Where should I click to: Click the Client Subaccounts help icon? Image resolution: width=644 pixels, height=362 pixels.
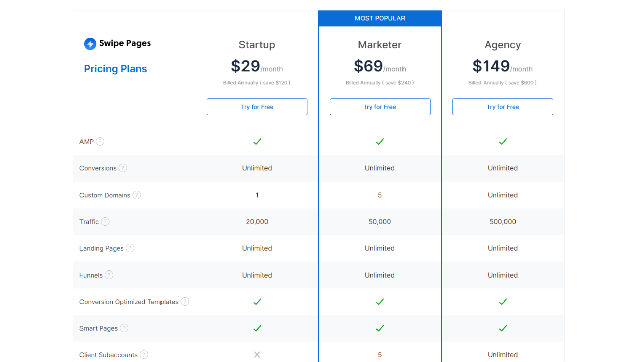coord(144,355)
